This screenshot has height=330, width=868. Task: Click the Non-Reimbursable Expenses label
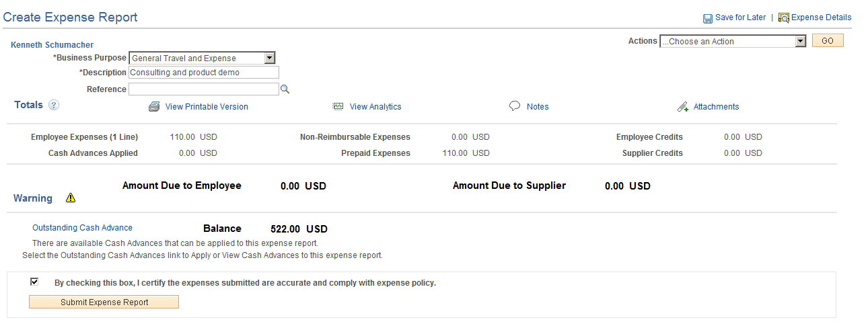pos(355,137)
